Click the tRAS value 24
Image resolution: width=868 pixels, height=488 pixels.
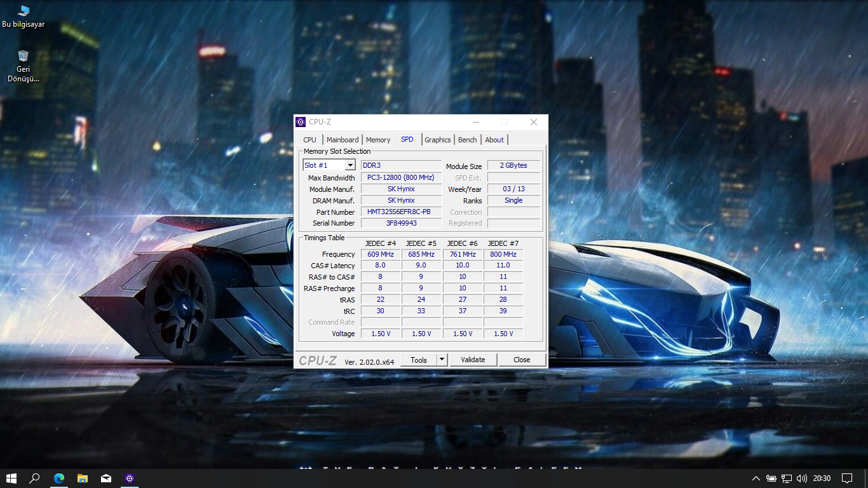[x=421, y=299]
